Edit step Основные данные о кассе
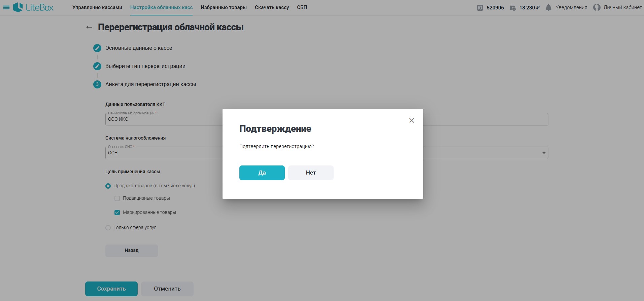 [x=97, y=48]
